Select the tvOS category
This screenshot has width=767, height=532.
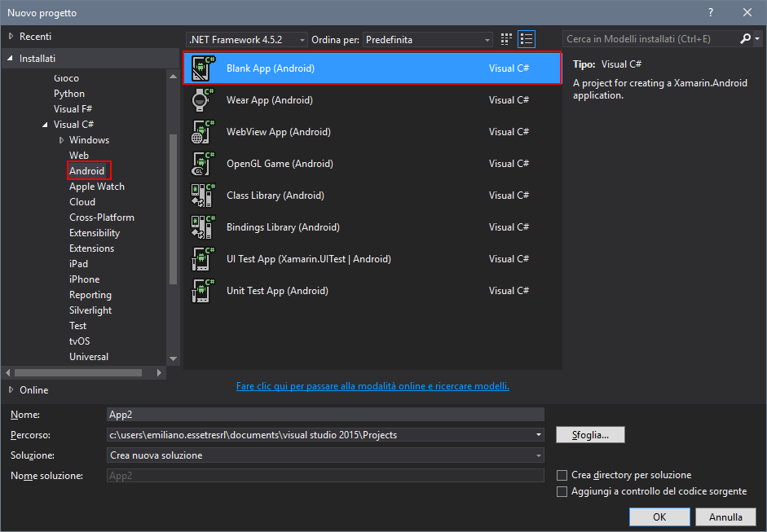coord(80,341)
